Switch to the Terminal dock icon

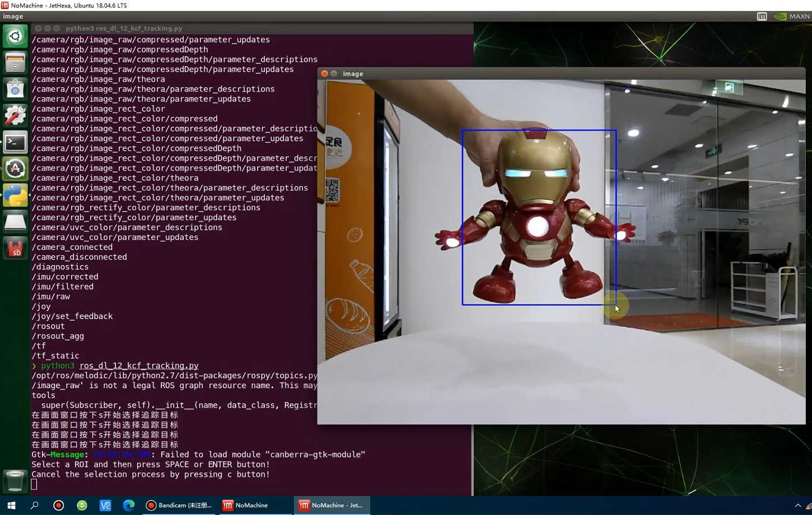[x=15, y=142]
